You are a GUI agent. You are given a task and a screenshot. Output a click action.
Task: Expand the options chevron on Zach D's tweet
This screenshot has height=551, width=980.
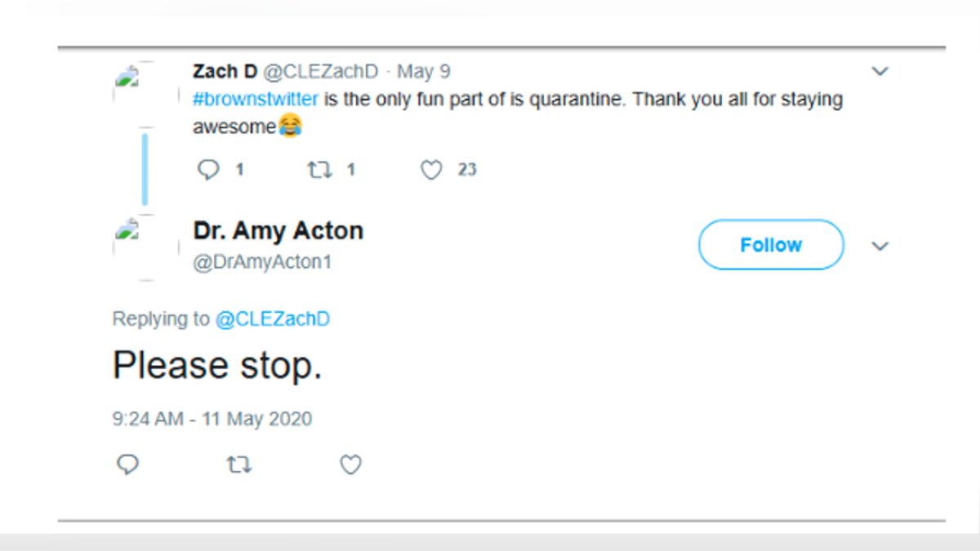click(880, 71)
